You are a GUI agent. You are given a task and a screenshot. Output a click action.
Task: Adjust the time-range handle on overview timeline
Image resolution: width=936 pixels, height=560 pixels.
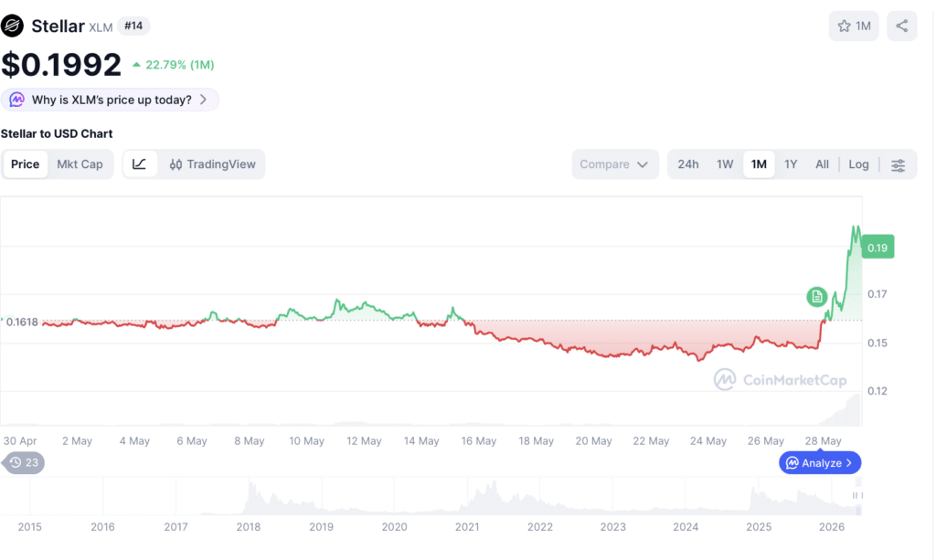point(856,495)
